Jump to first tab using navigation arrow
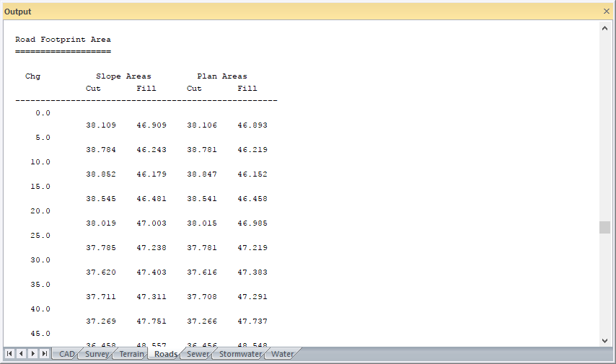This screenshot has width=616, height=364. pos(9,354)
